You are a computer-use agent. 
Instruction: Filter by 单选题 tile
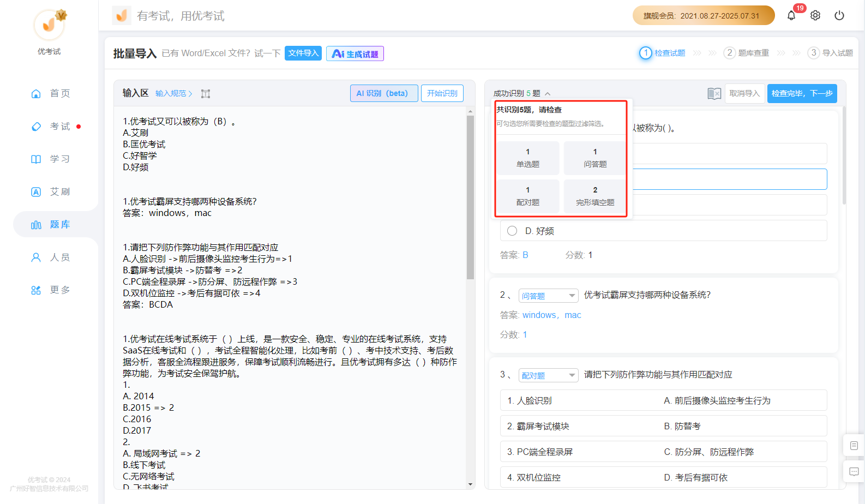tap(528, 158)
